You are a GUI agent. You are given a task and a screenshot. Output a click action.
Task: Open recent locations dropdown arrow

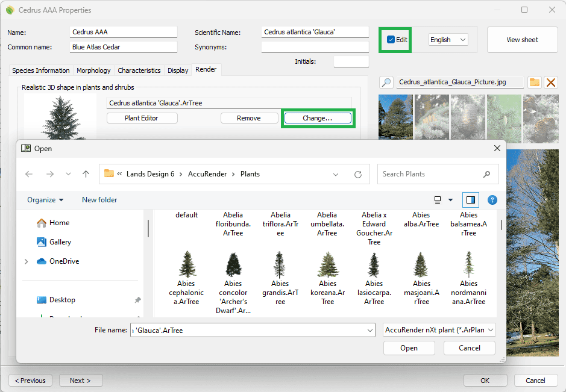pos(68,174)
